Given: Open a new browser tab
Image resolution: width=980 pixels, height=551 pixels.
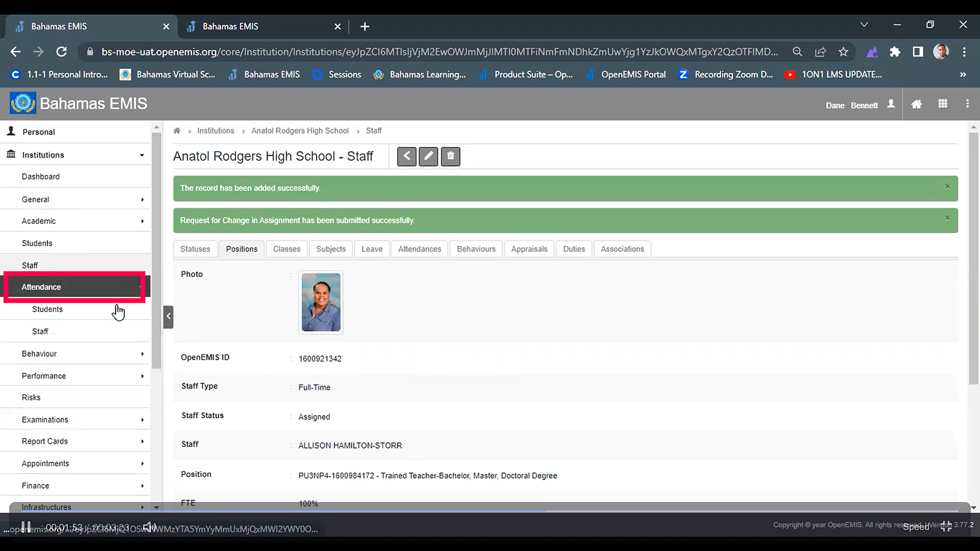Looking at the screenshot, I should 365,26.
